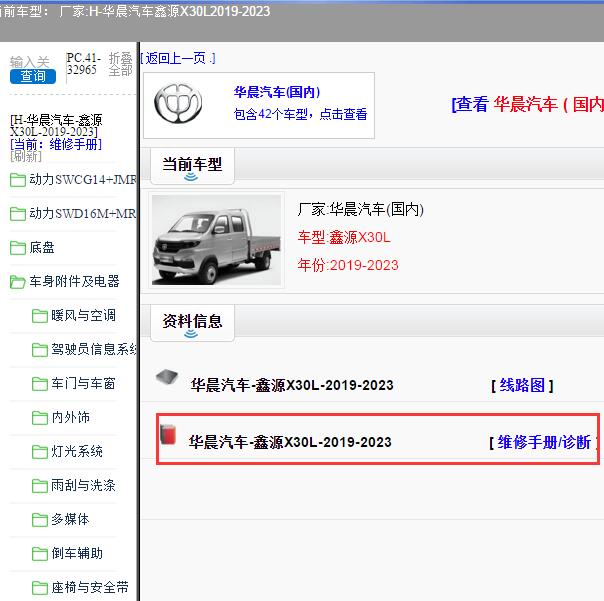This screenshot has height=601, width=604.
Task: Click the 华晨汽车(国内) brand link
Action: pos(277,92)
